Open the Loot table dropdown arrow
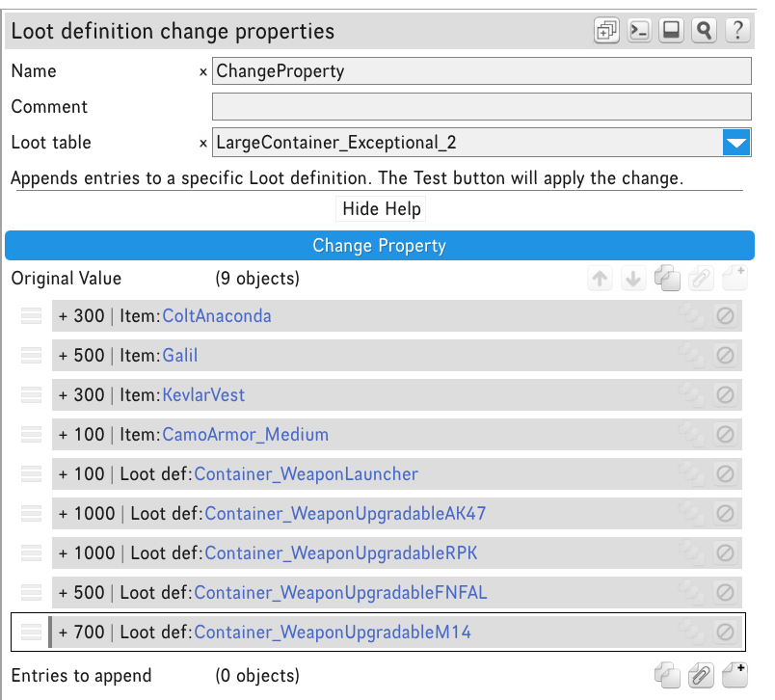Image resolution: width=775 pixels, height=700 pixels. point(736,143)
